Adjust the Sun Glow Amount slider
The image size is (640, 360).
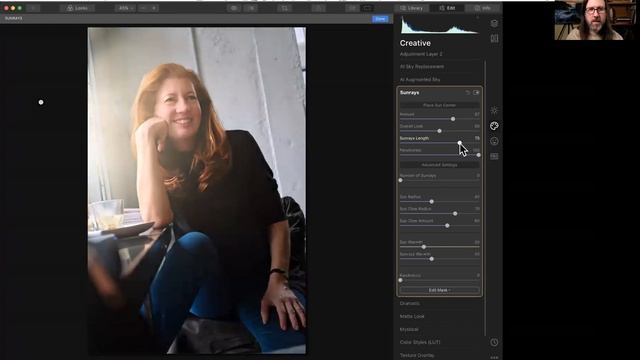pos(440,225)
